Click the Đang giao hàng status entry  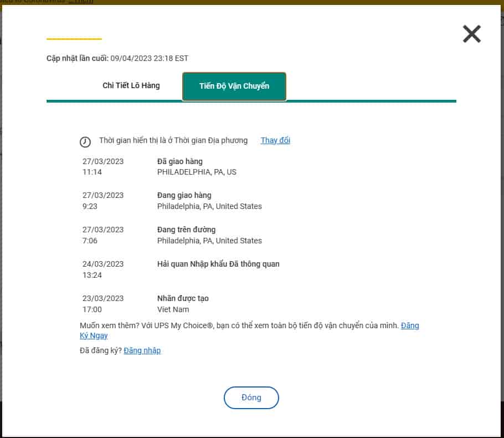(x=184, y=195)
